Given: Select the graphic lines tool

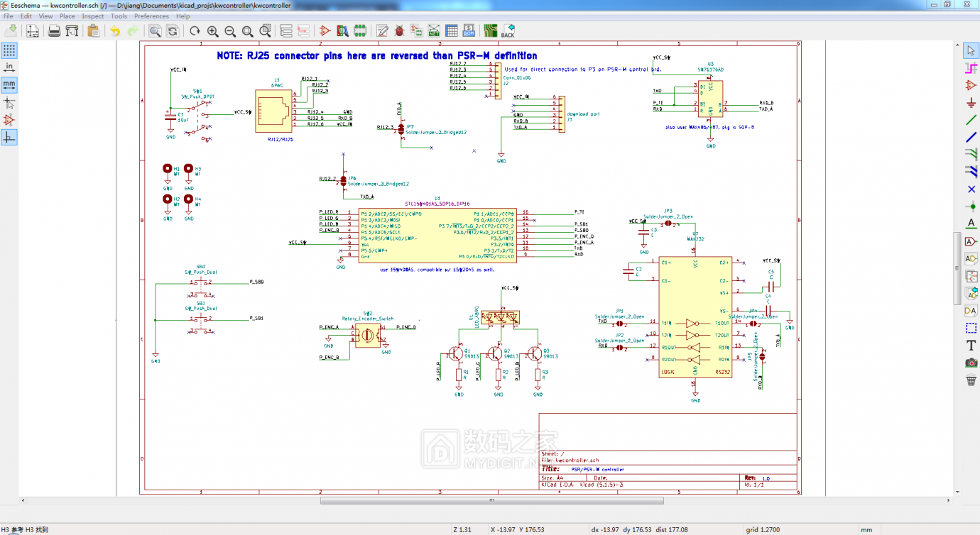Looking at the screenshot, I should [971, 329].
